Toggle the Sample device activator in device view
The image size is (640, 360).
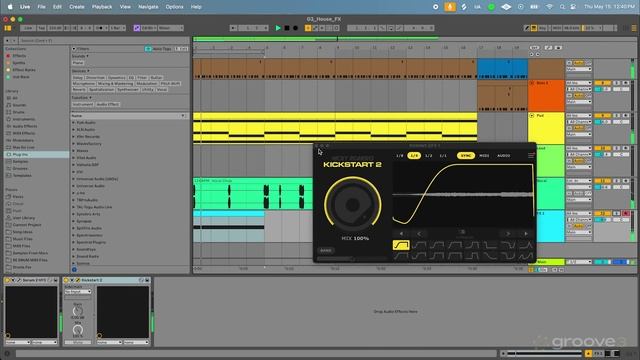tap(7, 280)
